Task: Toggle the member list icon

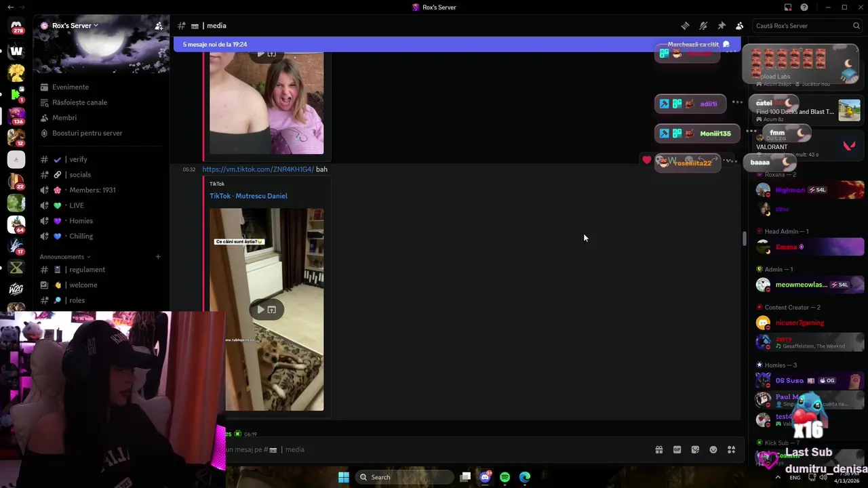Action: (x=739, y=26)
